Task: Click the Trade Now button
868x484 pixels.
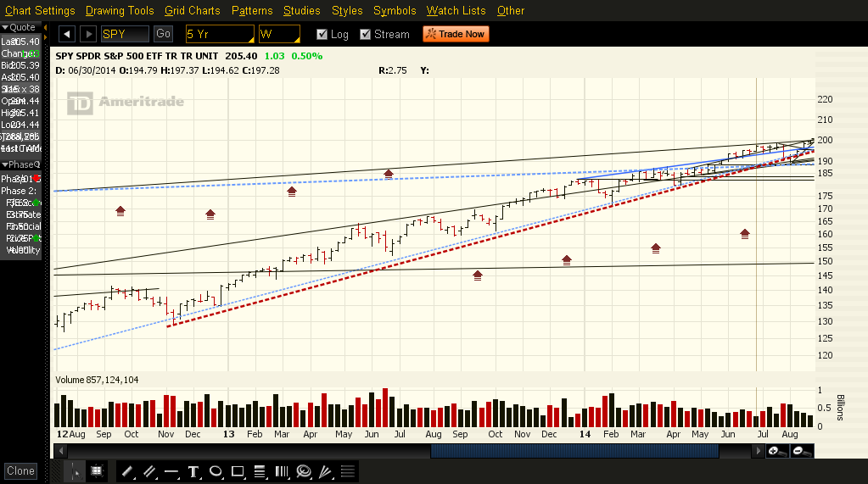Action: pyautogui.click(x=456, y=34)
